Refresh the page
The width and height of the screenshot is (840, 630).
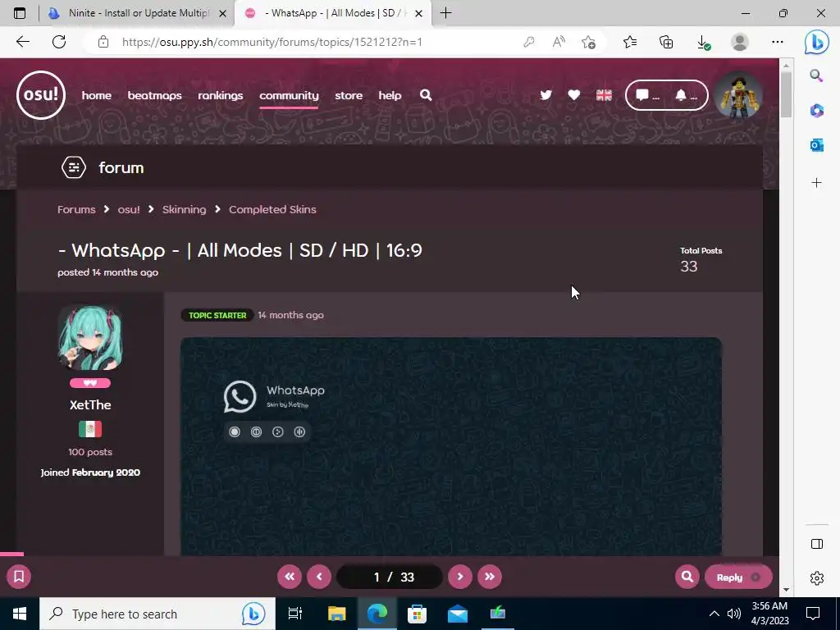pyautogui.click(x=59, y=42)
